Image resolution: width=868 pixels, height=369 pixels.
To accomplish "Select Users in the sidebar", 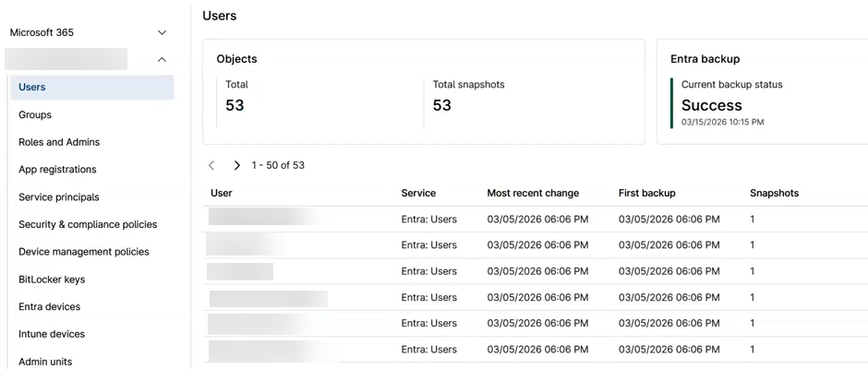I will point(92,88).
